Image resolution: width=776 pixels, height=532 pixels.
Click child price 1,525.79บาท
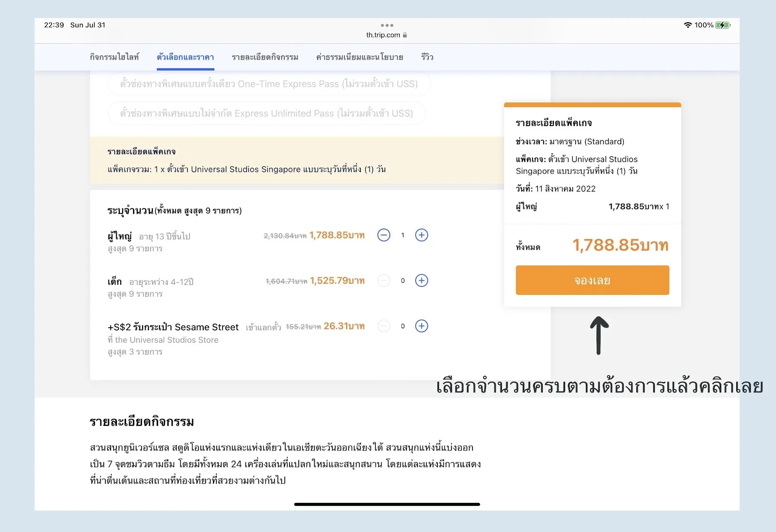[337, 281]
